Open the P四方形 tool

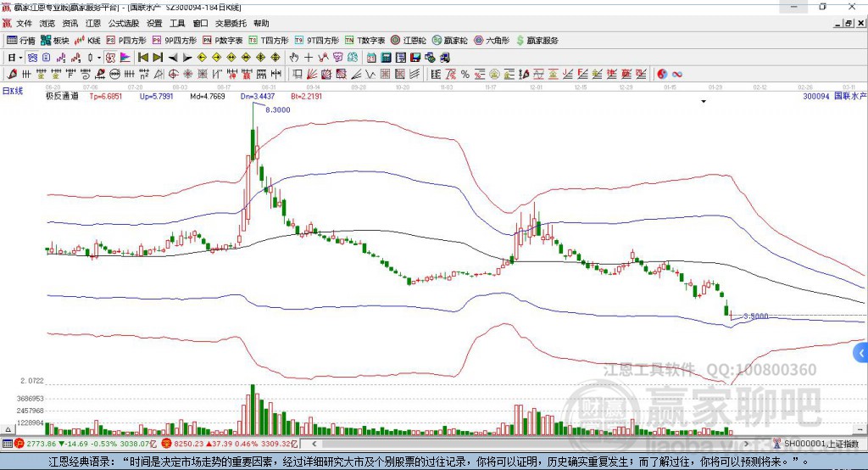tap(126, 41)
